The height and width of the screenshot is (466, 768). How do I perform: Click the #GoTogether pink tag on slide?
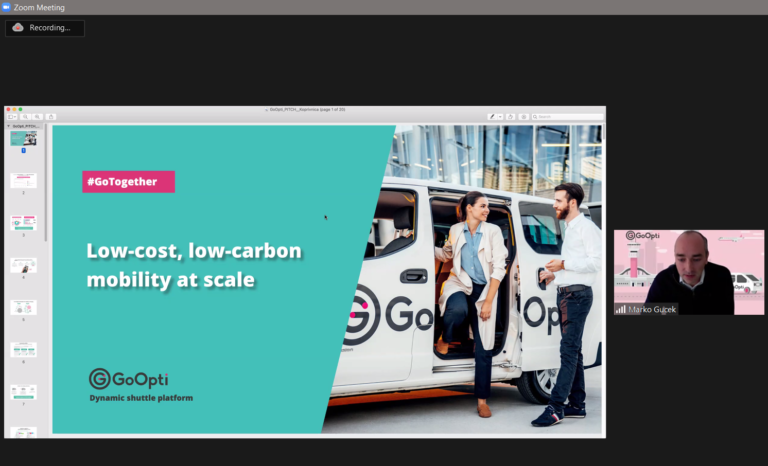(x=128, y=182)
